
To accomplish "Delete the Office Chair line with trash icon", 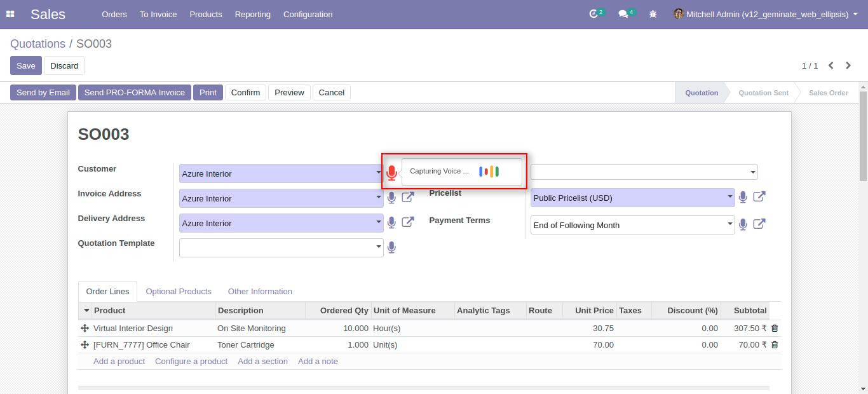I will point(775,344).
